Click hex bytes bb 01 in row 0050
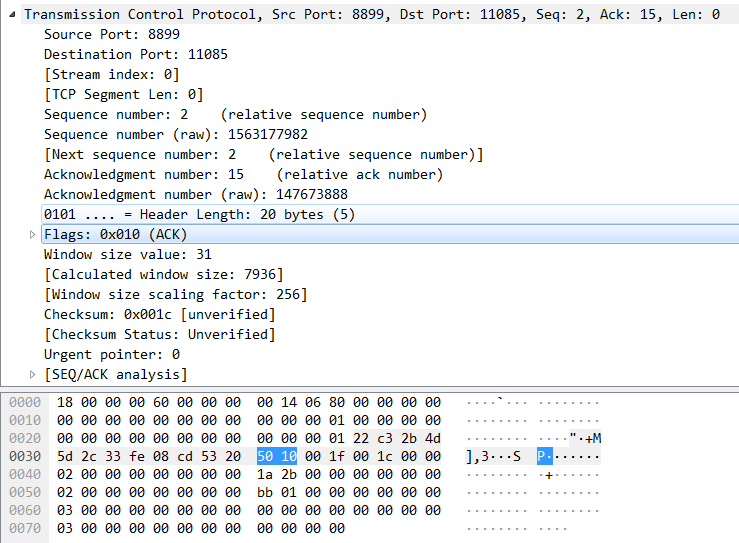 (277, 492)
